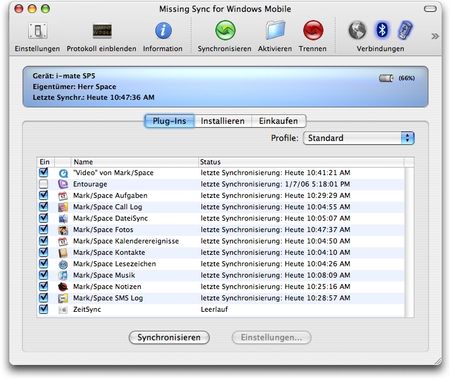Click the Mark/Space Kalenderereignisse icon
This screenshot has height=379, width=450.
click(63, 241)
